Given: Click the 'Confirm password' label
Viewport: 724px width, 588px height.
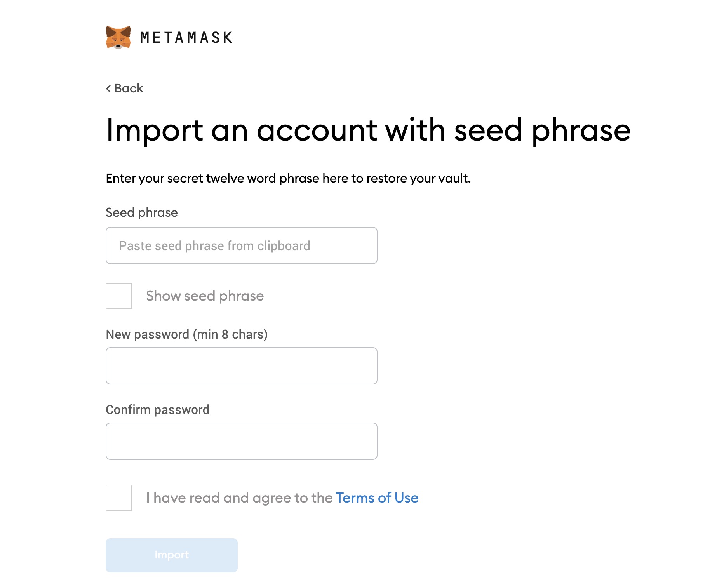Looking at the screenshot, I should [x=157, y=410].
